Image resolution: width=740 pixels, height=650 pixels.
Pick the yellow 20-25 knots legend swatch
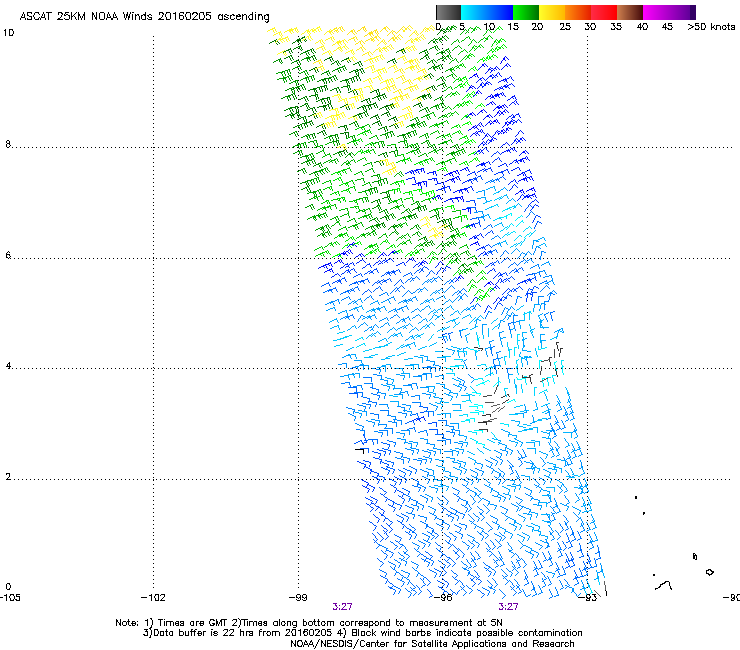552,12
